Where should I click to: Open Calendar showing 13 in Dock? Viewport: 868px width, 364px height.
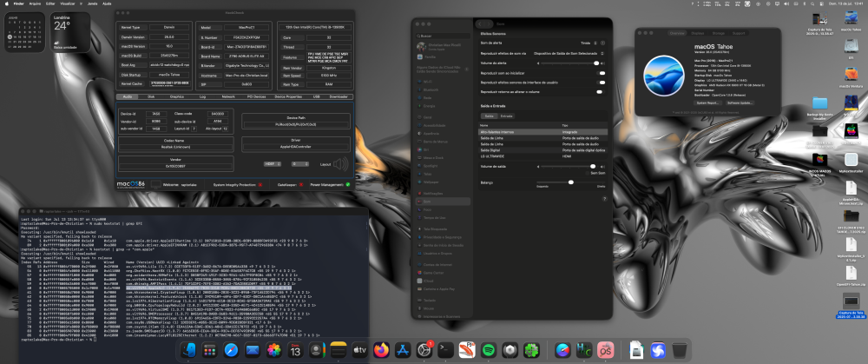(x=295, y=350)
